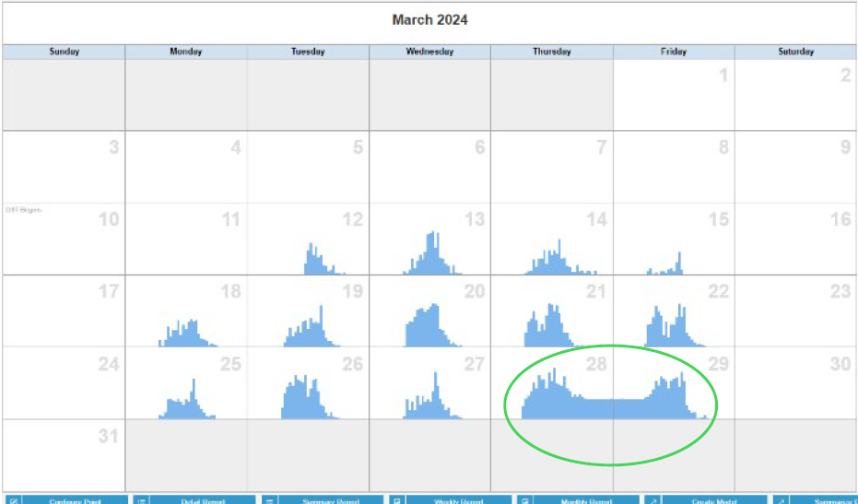Open the Weekly Report
858x504 pixels.
[459, 499]
